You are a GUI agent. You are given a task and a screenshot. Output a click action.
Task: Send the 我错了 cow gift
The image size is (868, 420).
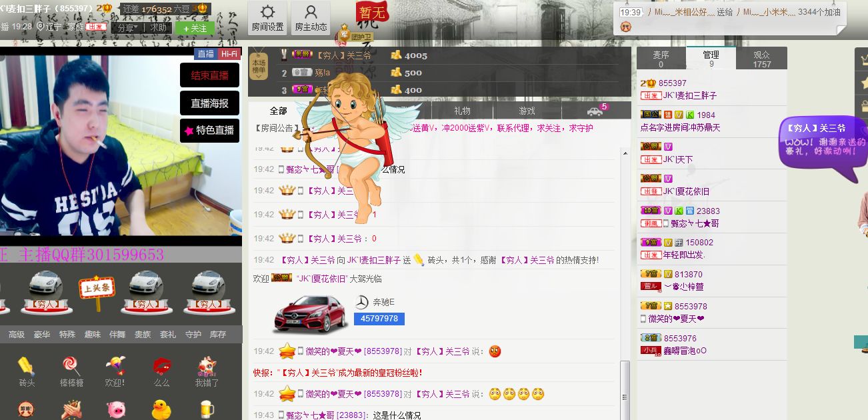(x=207, y=372)
